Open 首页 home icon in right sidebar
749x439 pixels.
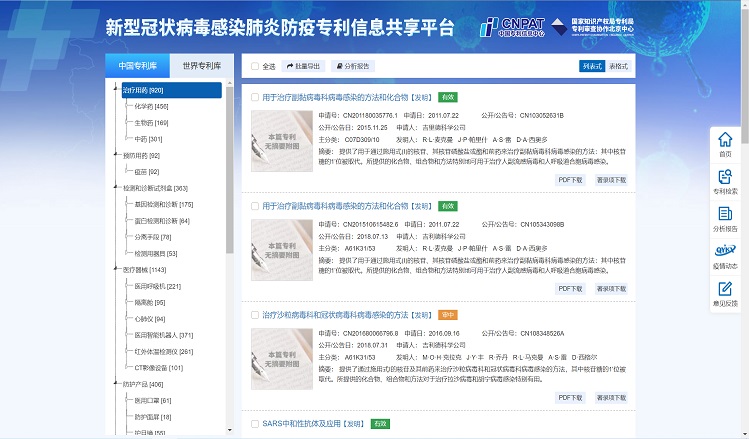coord(725,144)
